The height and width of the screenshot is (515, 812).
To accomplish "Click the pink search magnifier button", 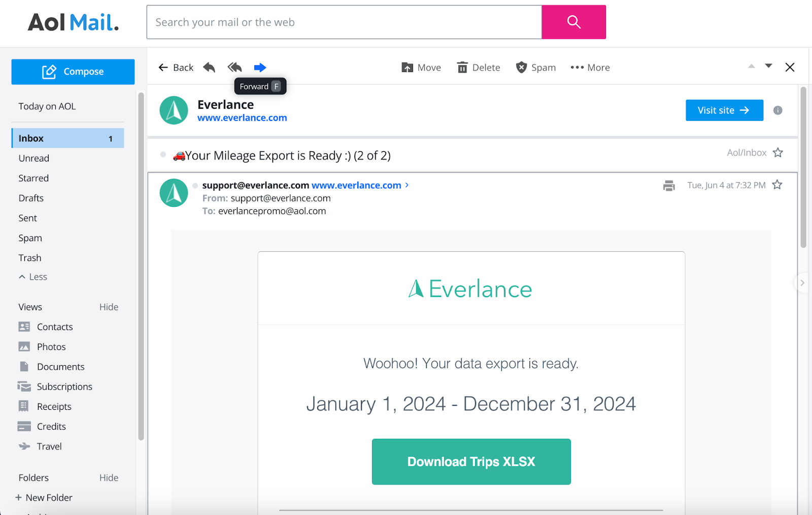I will (x=573, y=22).
